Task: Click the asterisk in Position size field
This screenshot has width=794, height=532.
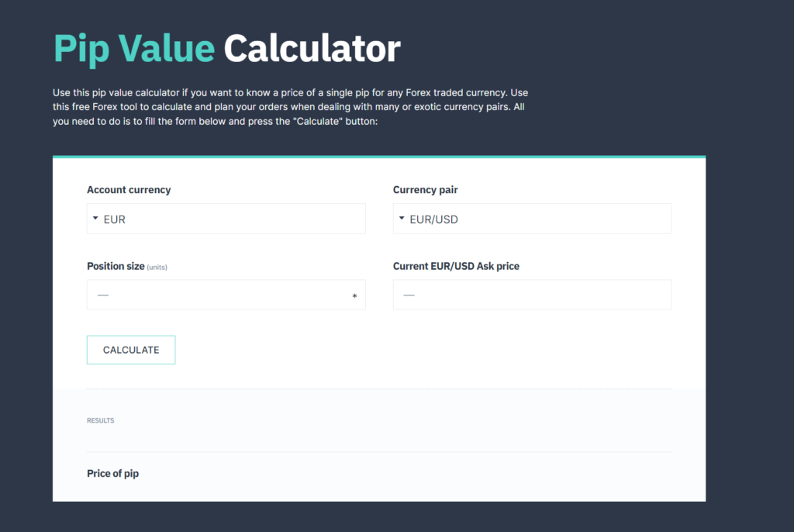Action: (354, 296)
